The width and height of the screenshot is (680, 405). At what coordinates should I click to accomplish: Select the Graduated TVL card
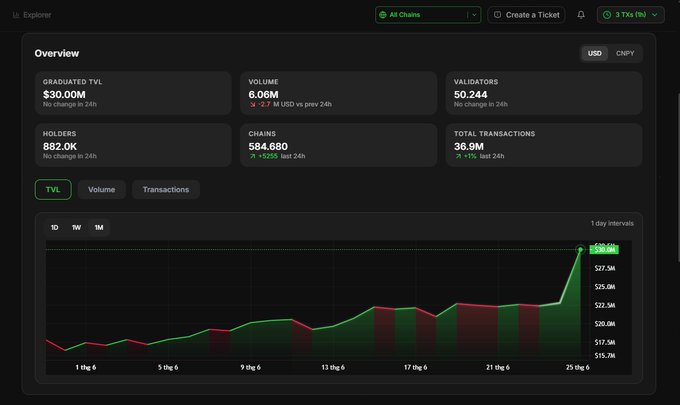coord(133,93)
